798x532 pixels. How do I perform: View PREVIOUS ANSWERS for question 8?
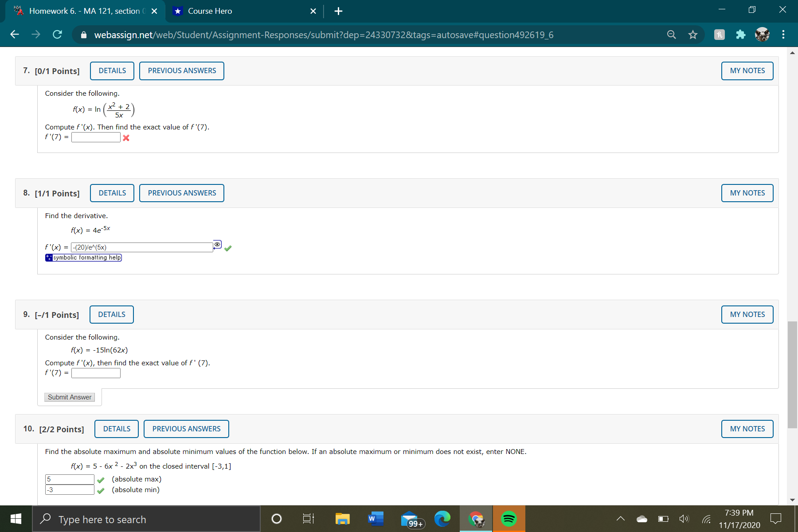point(182,193)
